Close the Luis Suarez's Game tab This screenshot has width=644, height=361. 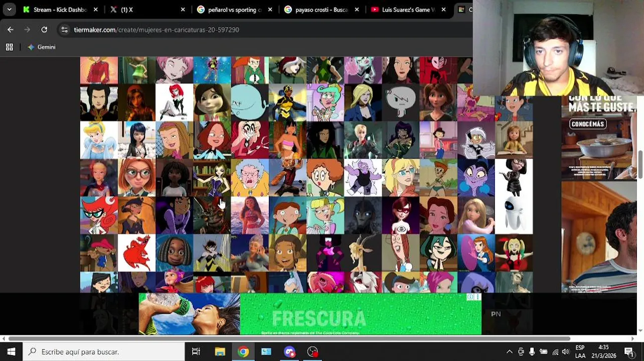coord(443,10)
